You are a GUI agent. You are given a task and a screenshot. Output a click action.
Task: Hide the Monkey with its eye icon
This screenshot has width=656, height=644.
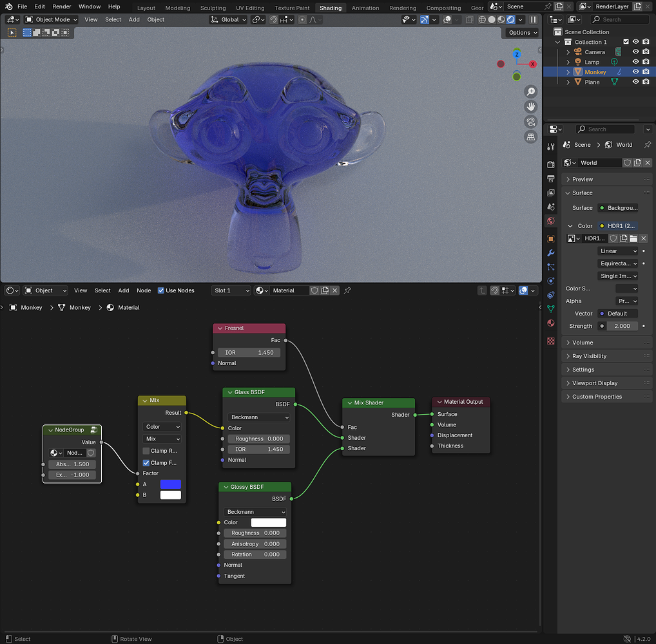635,72
